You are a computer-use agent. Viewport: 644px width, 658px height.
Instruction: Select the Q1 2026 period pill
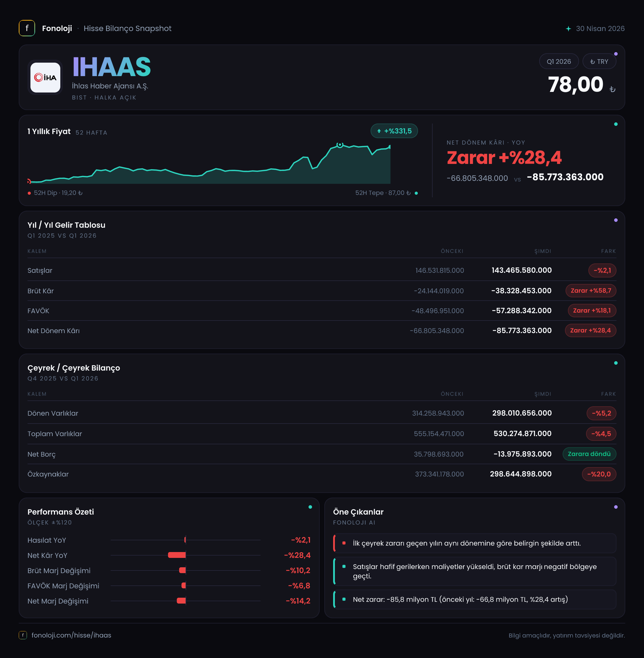pos(559,61)
